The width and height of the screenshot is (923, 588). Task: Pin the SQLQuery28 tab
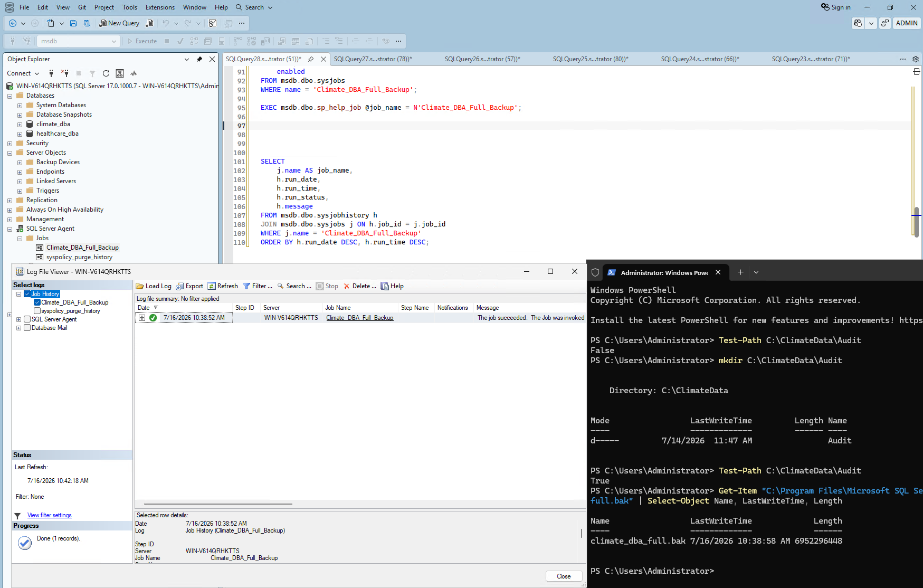click(x=311, y=59)
